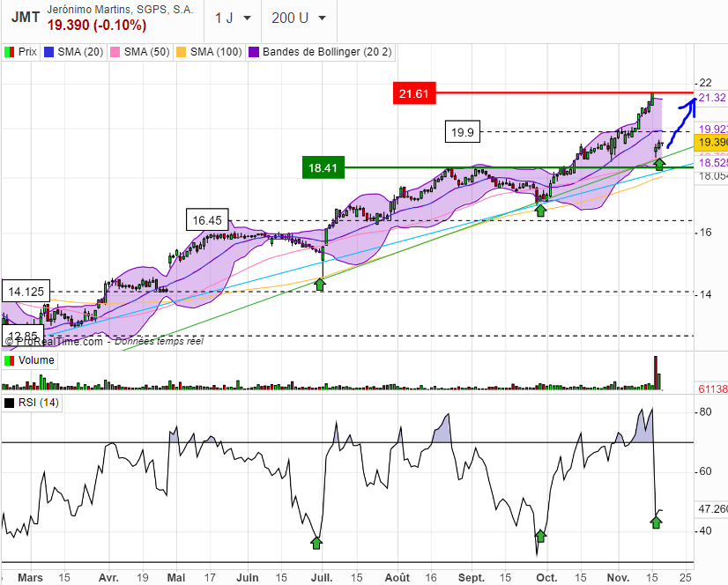Viewport: 728px width, 585px height.
Task: Click the blue SMA (20) color swatch
Action: tap(48, 52)
